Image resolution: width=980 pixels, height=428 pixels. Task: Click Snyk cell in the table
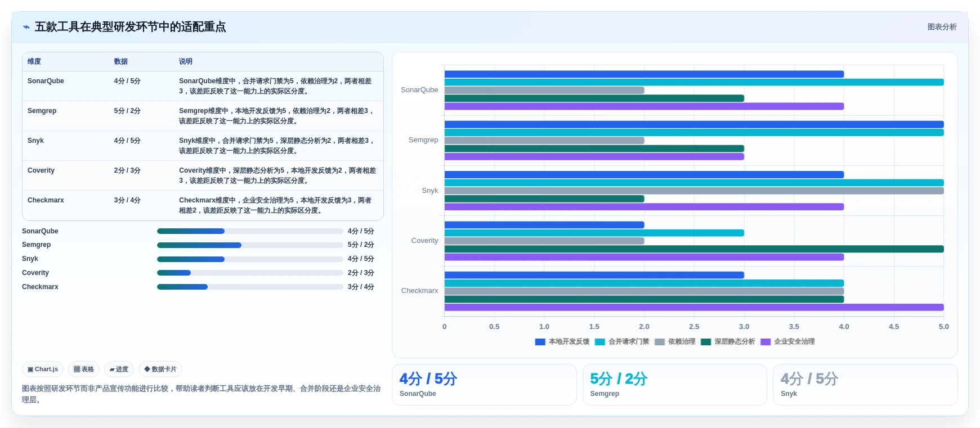pos(35,141)
